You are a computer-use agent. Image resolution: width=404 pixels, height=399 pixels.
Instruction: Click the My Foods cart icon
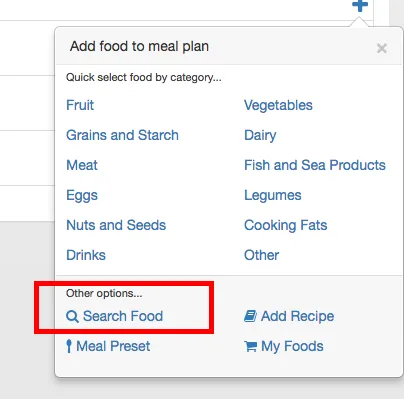click(250, 346)
